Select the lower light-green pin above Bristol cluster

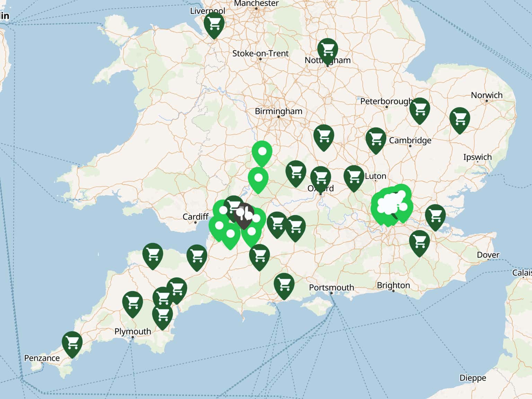pos(258,179)
